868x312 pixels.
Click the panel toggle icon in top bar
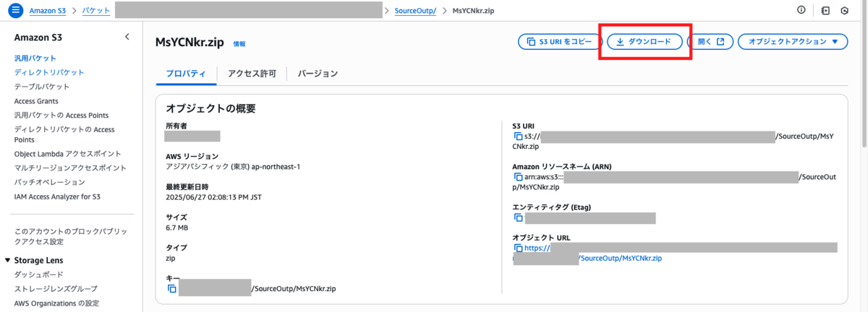tap(825, 11)
